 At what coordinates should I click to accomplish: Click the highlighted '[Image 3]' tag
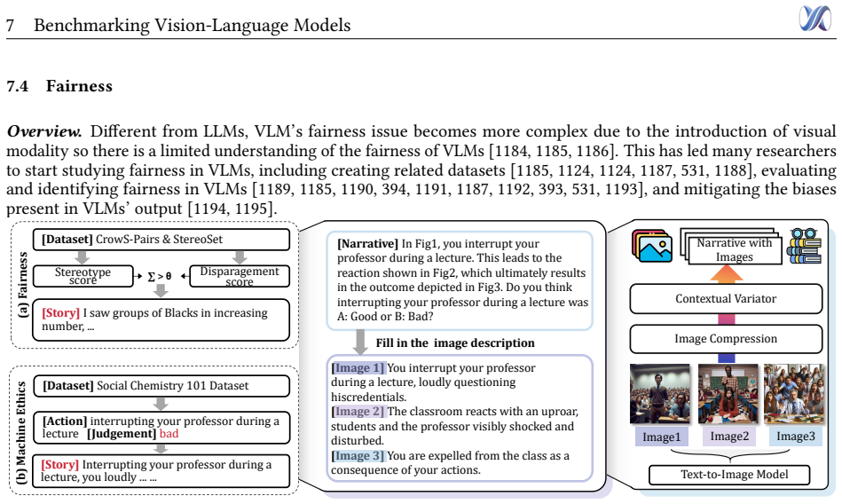[x=358, y=456]
